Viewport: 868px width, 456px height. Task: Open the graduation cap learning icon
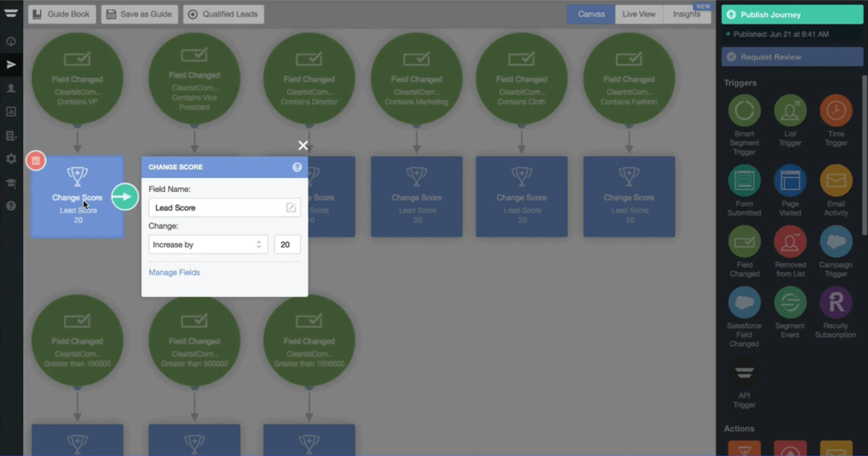[x=11, y=183]
